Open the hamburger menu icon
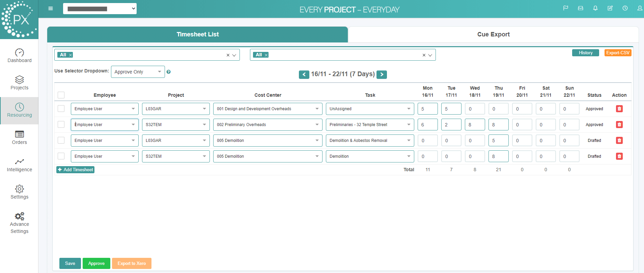 pyautogui.click(x=51, y=8)
